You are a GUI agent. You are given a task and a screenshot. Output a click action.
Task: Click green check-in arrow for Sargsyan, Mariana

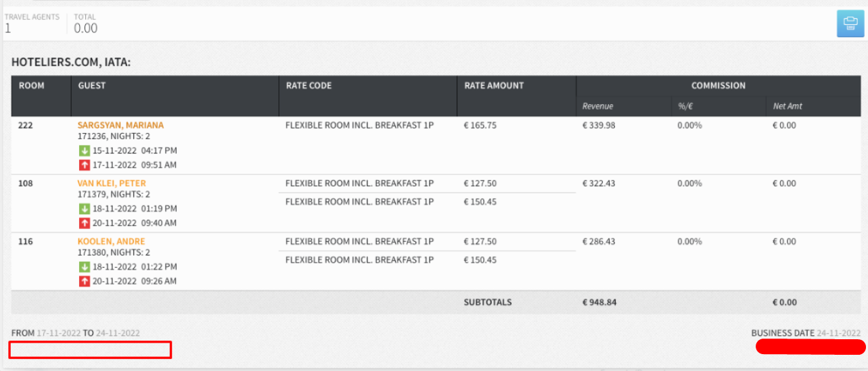coord(85,151)
